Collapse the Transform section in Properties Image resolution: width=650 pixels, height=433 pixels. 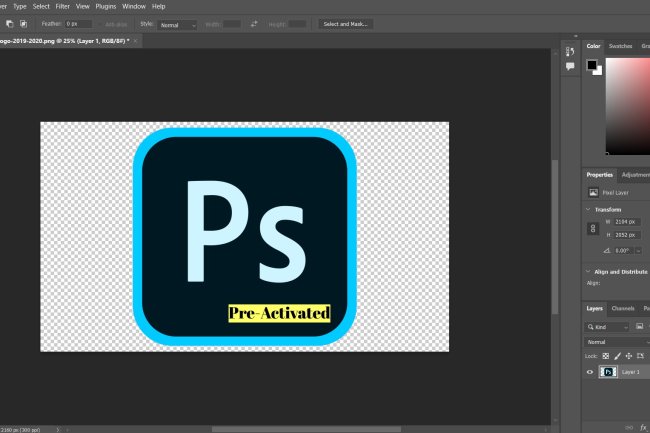588,209
